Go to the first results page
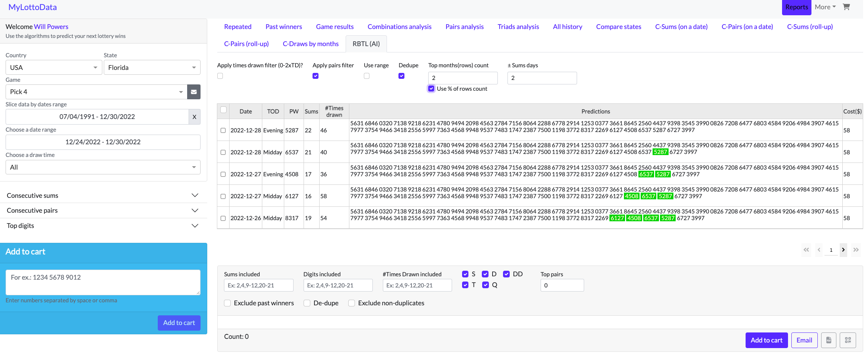868x357 pixels. [x=806, y=250]
